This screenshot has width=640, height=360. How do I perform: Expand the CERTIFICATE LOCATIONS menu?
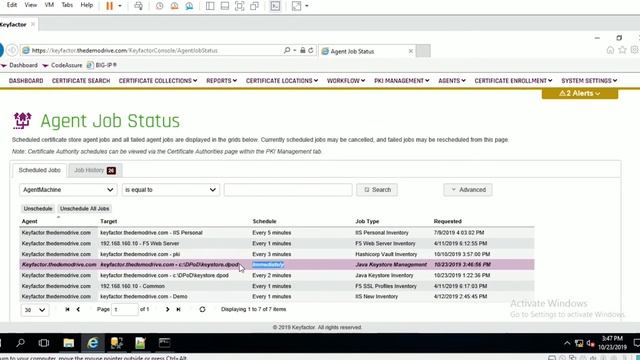point(282,81)
